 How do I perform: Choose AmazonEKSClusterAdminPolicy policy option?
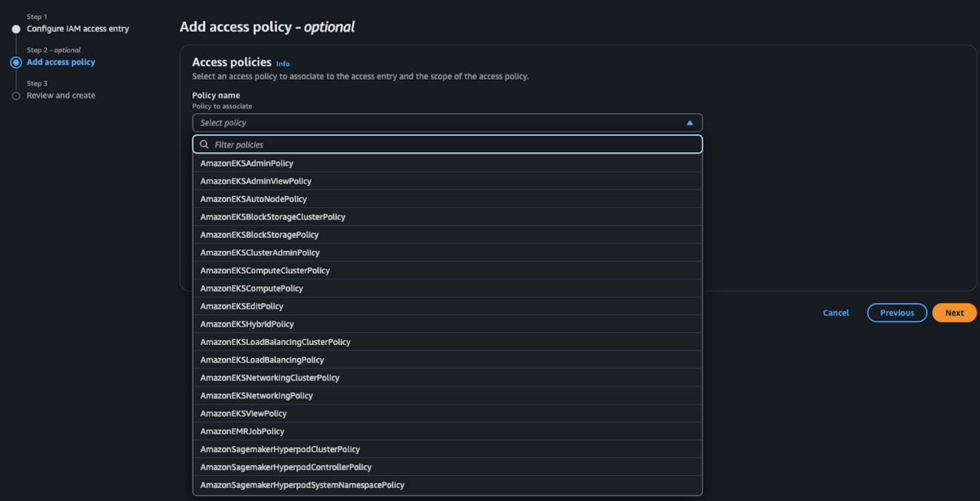click(x=260, y=252)
